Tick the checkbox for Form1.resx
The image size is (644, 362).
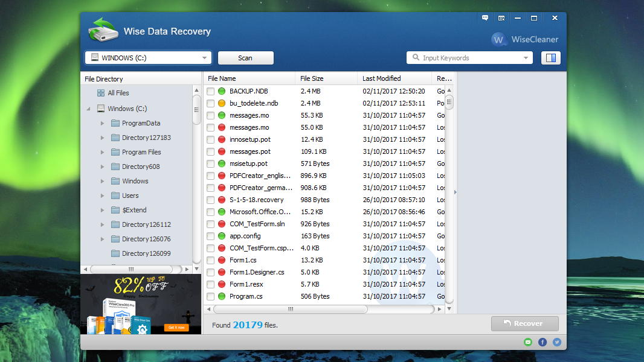(211, 284)
